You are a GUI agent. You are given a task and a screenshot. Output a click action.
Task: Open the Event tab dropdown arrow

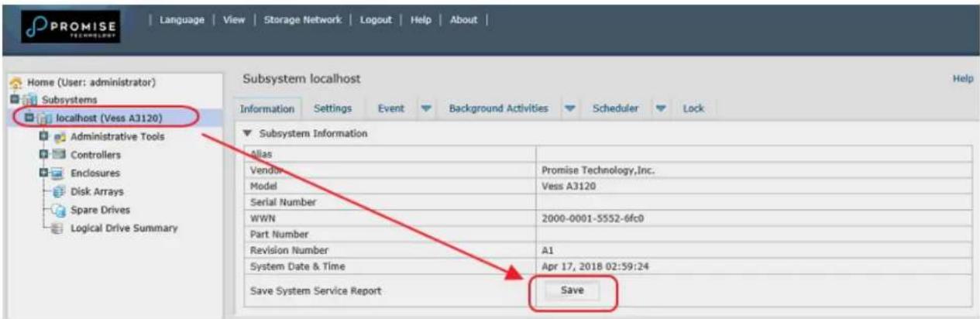coord(425,109)
